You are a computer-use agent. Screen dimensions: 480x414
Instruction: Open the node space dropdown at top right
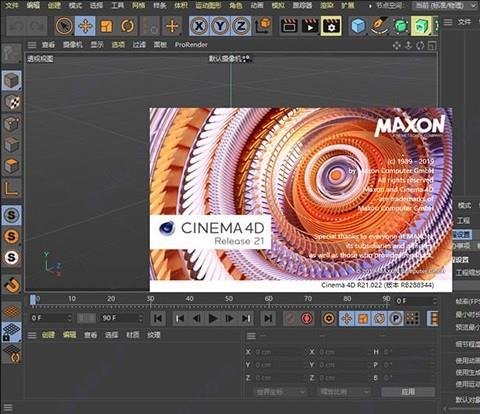click(x=445, y=6)
